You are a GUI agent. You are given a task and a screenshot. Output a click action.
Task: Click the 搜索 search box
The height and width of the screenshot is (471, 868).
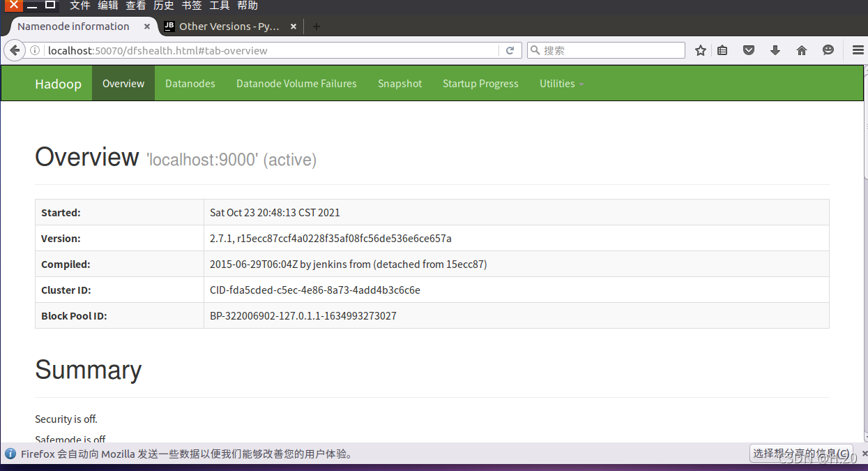click(x=606, y=50)
